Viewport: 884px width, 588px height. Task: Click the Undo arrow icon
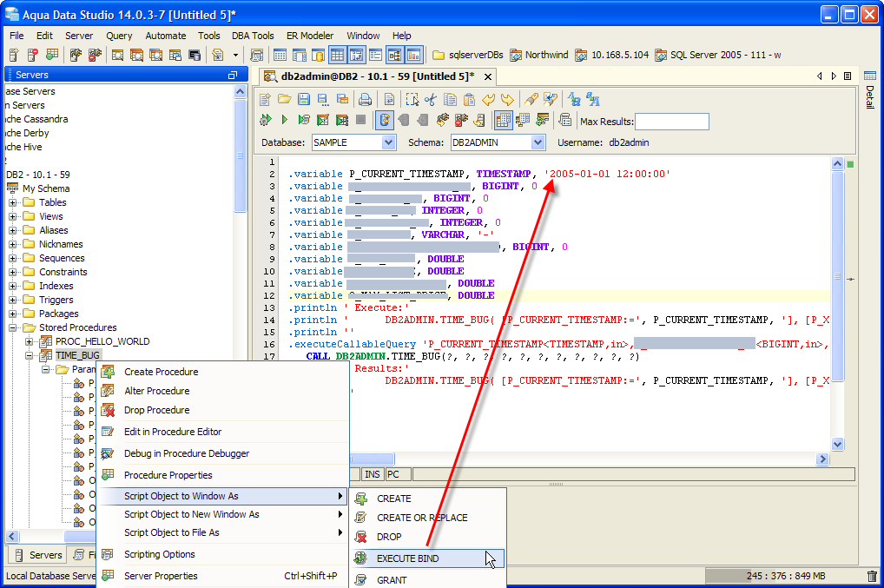pyautogui.click(x=488, y=100)
